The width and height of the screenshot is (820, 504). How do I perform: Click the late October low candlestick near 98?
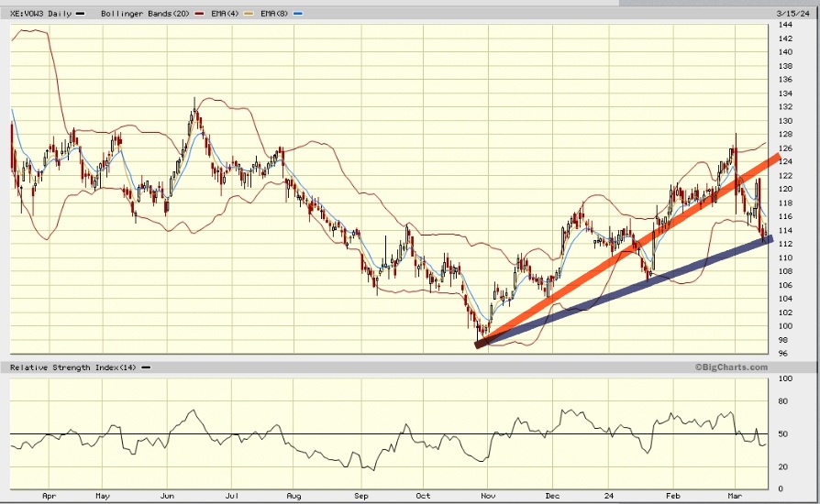click(x=478, y=332)
